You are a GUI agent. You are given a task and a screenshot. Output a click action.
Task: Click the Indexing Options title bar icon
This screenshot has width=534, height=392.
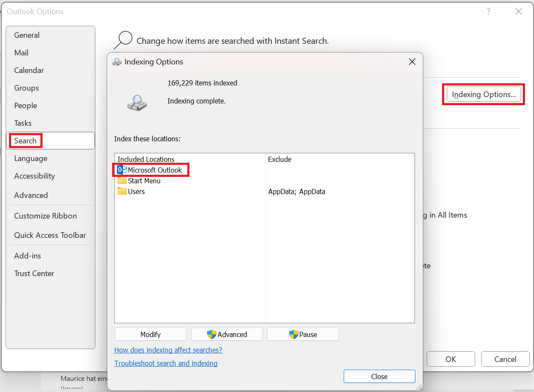tap(117, 62)
